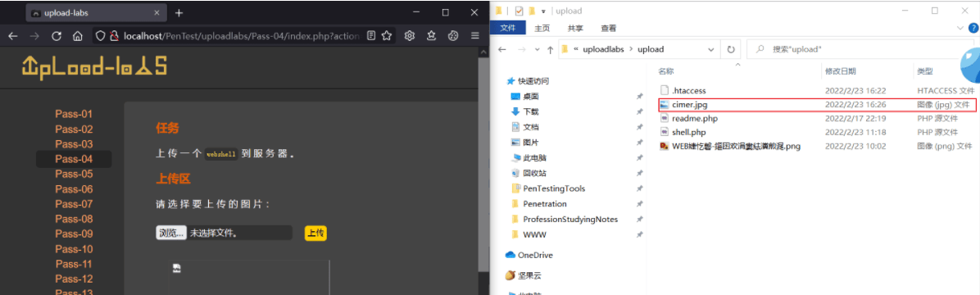
Task: Open Pass-07 level link
Action: coord(74,204)
